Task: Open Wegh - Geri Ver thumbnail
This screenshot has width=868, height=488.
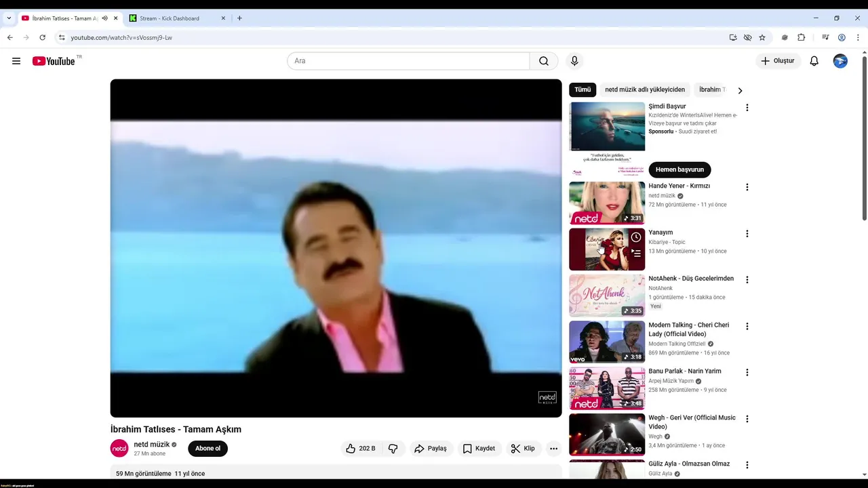Action: (607, 434)
